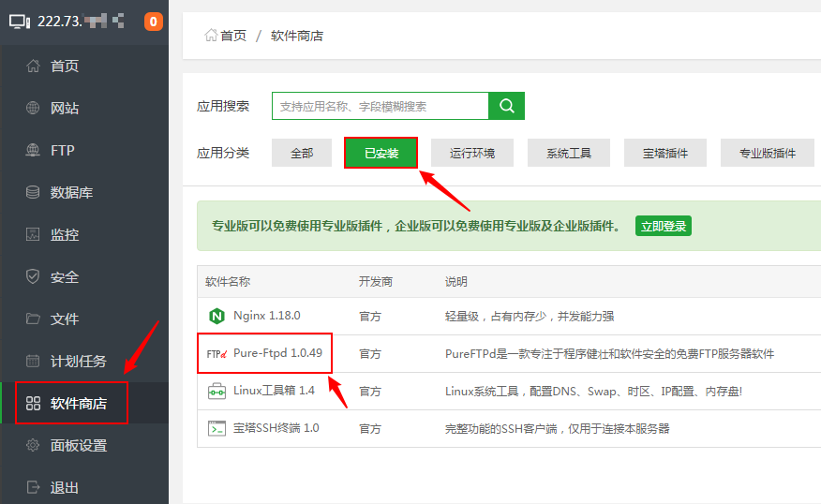Open the Pure-Ftpd 1.0.49 entry
Viewport: 821px width, 504px height.
277,353
